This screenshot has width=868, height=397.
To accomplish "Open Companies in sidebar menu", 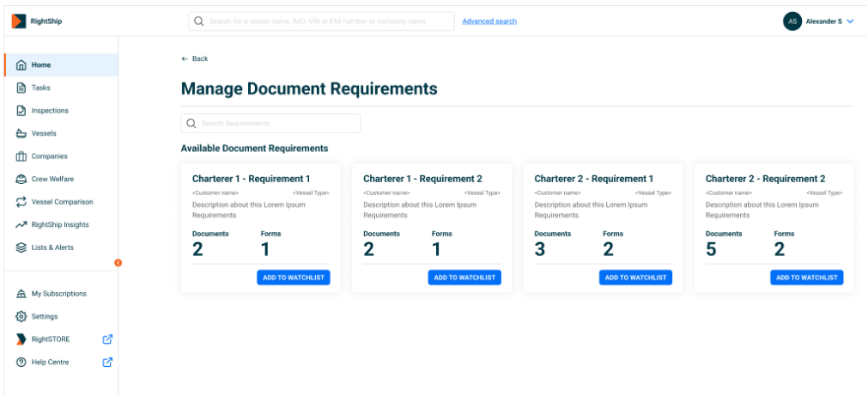I will coord(61,156).
